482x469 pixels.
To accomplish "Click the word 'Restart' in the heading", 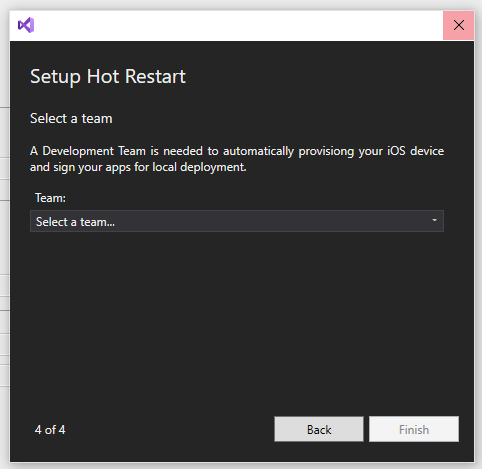I will (155, 77).
